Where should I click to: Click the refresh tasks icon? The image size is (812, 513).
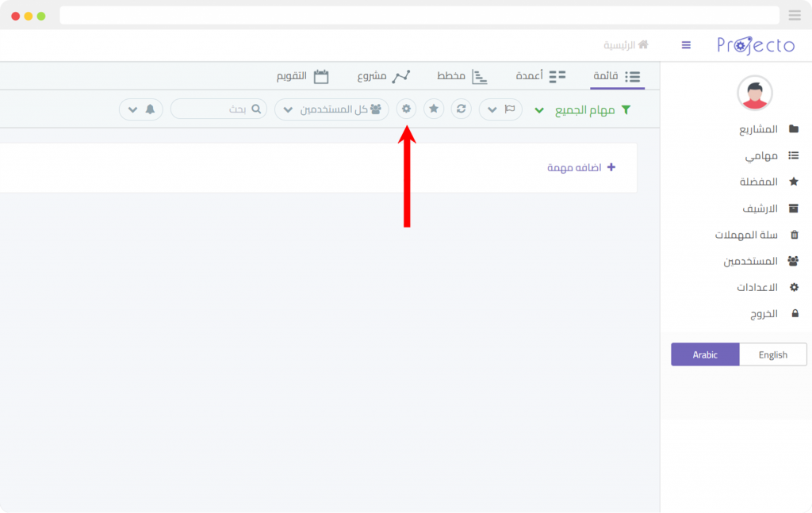[x=461, y=109]
